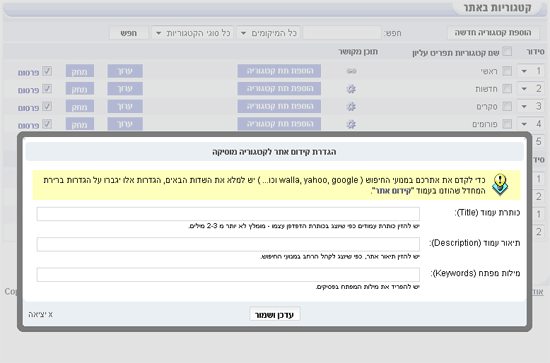
Task: Click the ראשי category name
Action: click(x=489, y=72)
